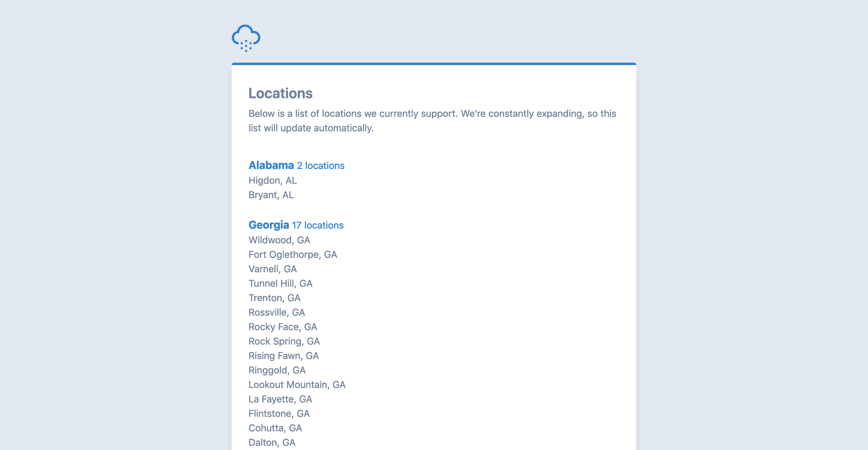This screenshot has width=868, height=450.
Task: Select Higdon, AL from the list
Action: point(273,180)
